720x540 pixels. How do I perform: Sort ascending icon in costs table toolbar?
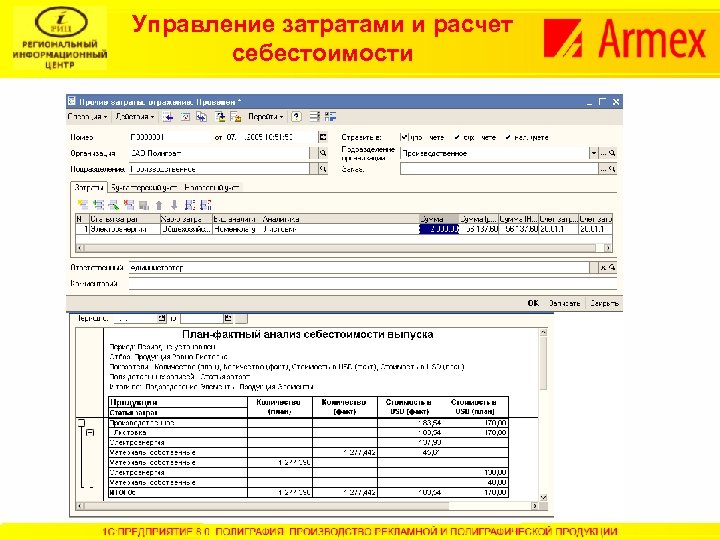coord(190,205)
